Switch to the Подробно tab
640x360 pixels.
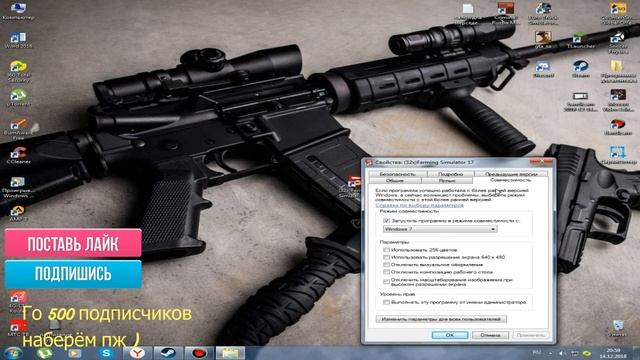(451, 174)
